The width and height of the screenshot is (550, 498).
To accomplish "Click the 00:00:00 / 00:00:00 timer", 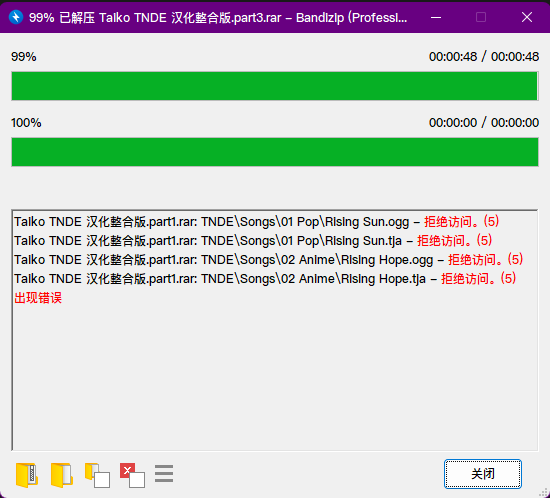I will click(x=484, y=123).
